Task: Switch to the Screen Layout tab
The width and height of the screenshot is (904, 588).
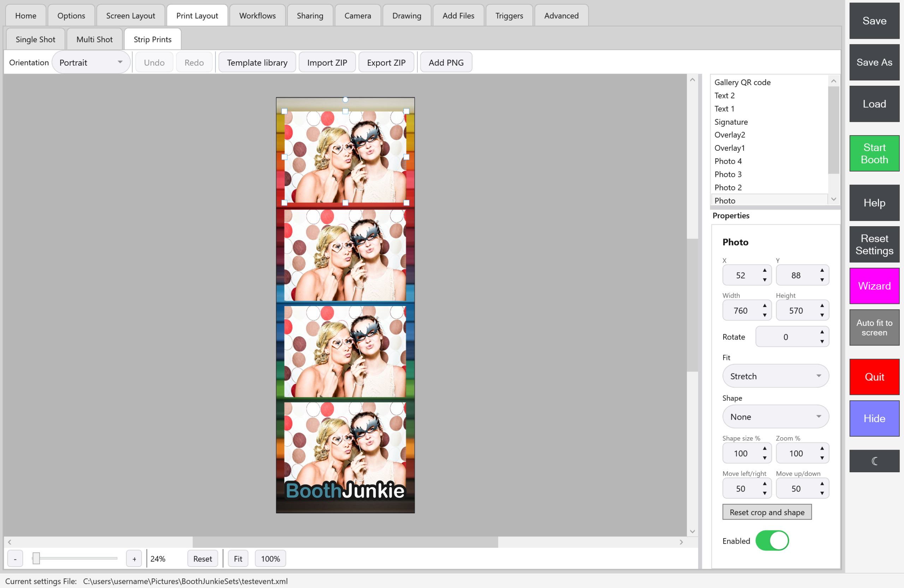Action: pyautogui.click(x=130, y=16)
